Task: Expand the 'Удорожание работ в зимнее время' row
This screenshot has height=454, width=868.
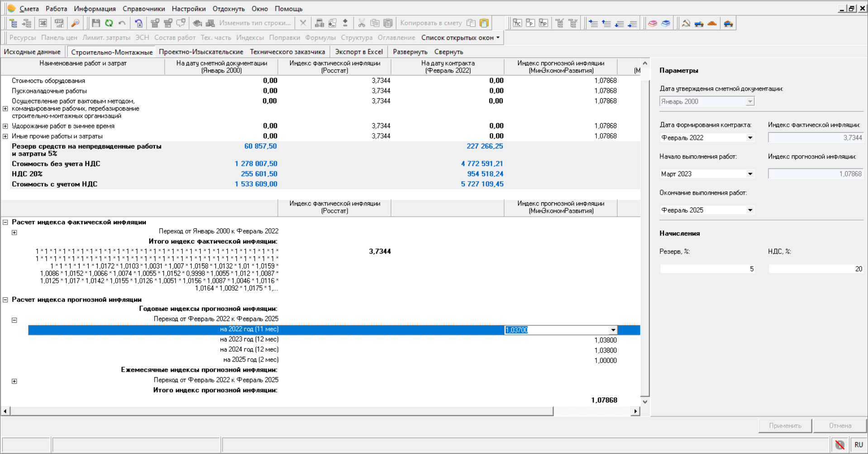Action: click(x=5, y=126)
